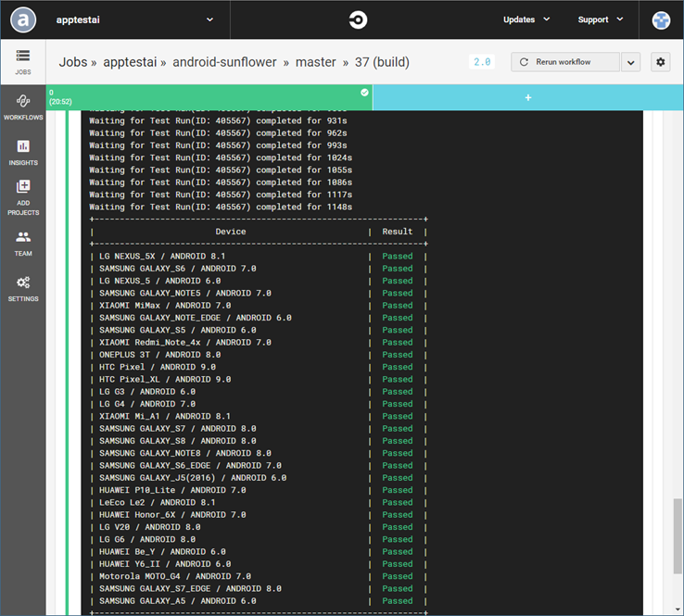Click 'HUAWEI Be_Y / ANDROID 6.0' row
Viewport: 684px width, 616px height.
(x=259, y=552)
